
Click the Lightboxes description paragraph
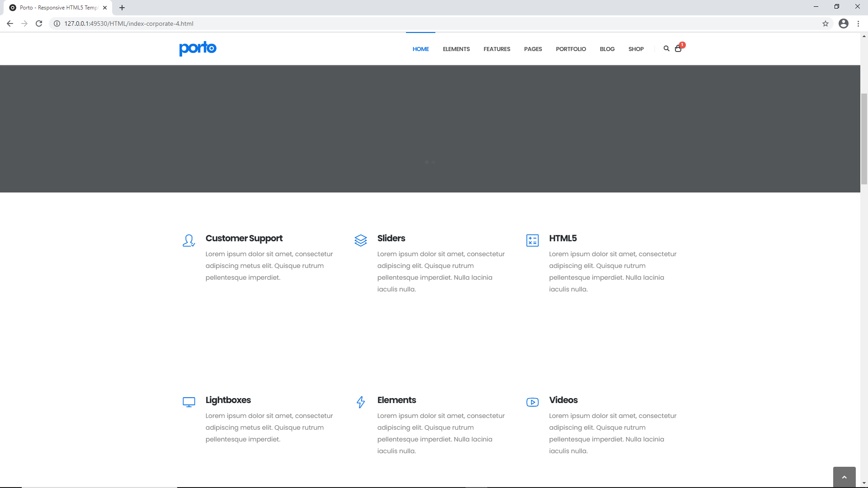[269, 427]
